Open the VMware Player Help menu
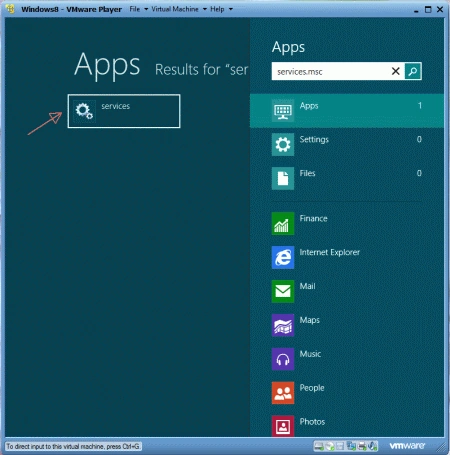This screenshot has width=450, height=455. pos(217,9)
